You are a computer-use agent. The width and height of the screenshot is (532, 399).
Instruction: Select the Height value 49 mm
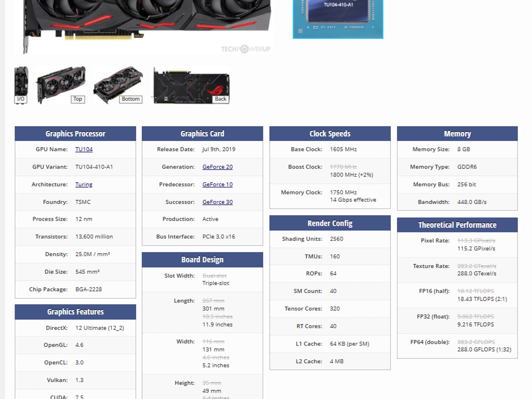[212, 391]
